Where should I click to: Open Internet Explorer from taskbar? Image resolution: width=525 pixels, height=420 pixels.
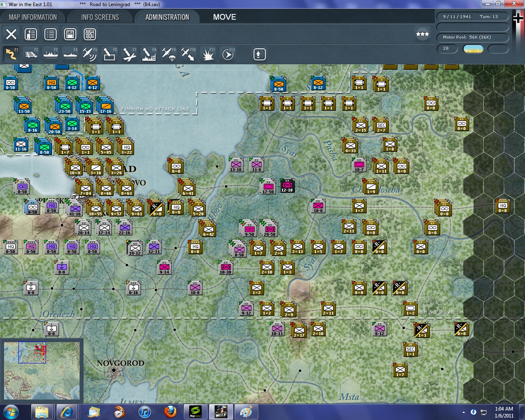(x=66, y=411)
